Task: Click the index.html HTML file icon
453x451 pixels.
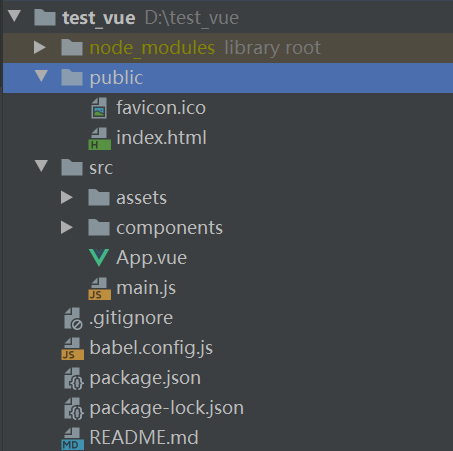Action: coord(99,138)
